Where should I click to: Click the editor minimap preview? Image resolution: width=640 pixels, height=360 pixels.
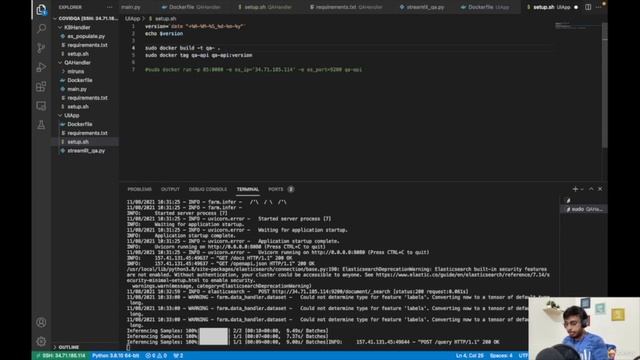tap(577, 26)
